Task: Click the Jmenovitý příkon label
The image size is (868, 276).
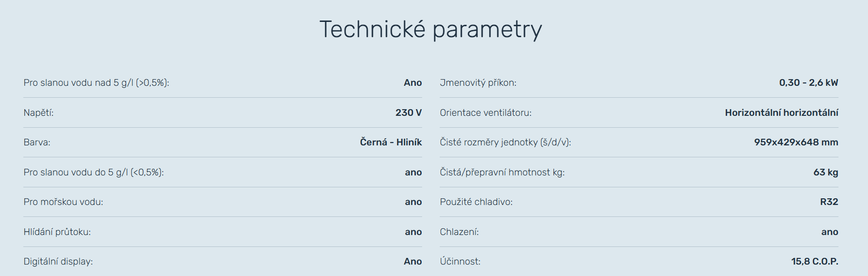Action: pos(478,83)
